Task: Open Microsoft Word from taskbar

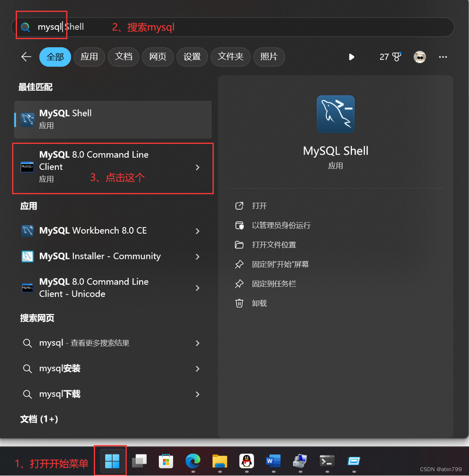Action: point(274,461)
